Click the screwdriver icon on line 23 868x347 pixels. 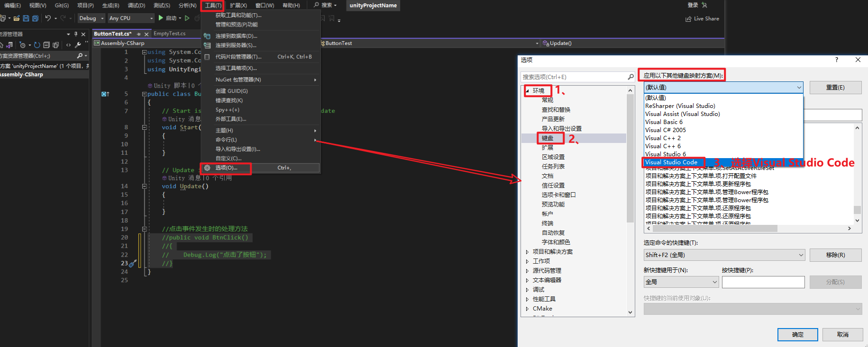tap(133, 263)
